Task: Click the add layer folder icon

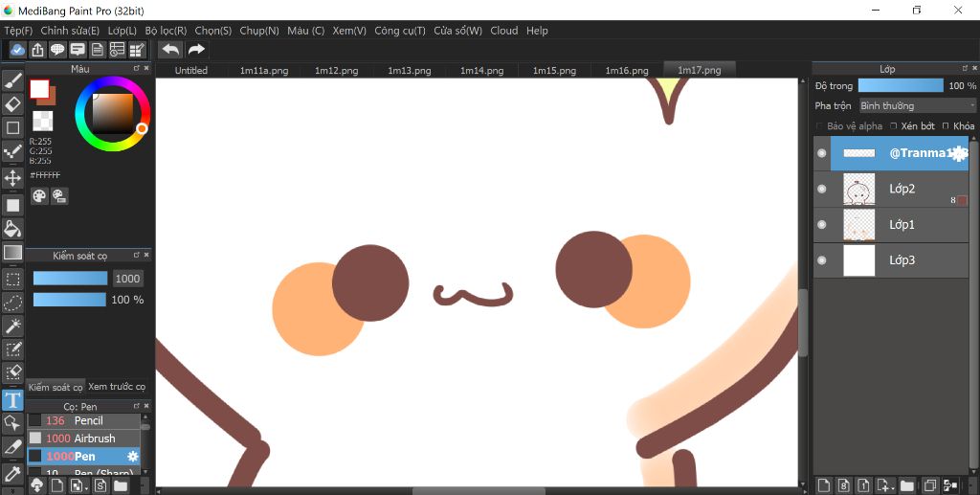Action: coord(907,485)
